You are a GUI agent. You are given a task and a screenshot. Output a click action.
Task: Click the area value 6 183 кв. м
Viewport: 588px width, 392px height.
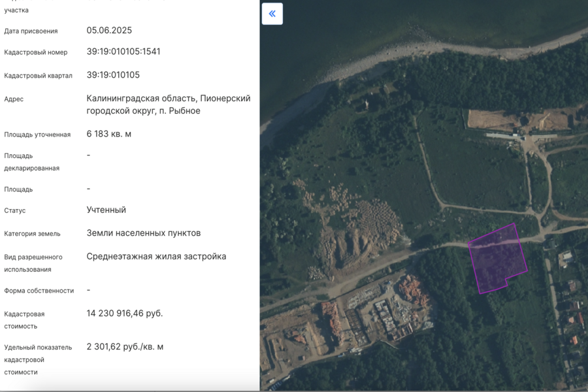click(x=108, y=134)
